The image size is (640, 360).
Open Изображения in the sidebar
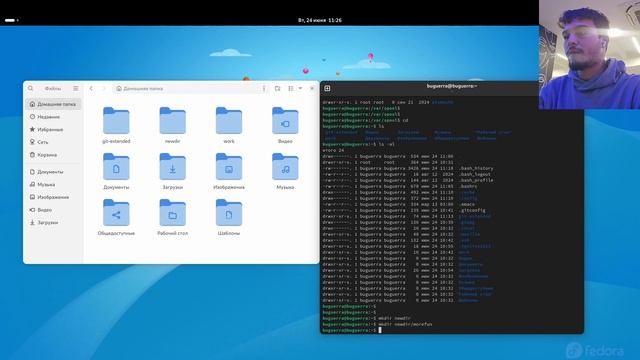(53, 197)
